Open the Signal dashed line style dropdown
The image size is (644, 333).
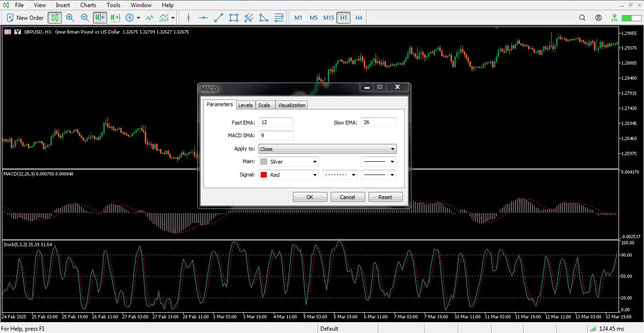tap(340, 175)
